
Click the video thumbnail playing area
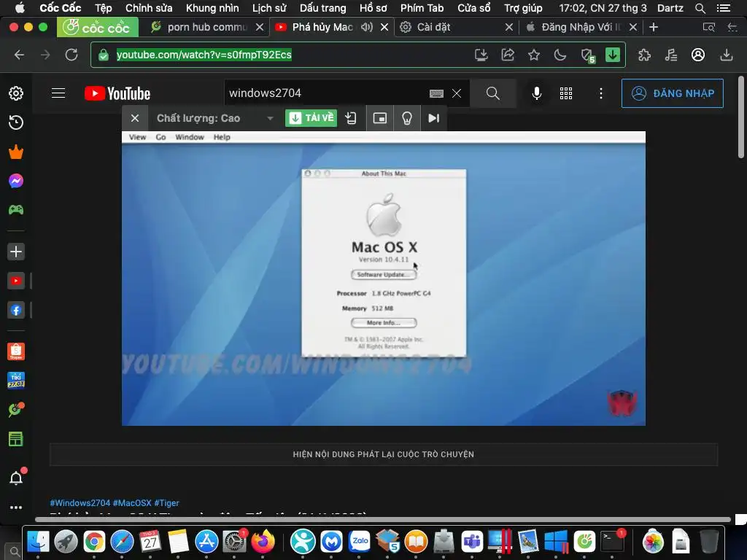click(x=384, y=279)
